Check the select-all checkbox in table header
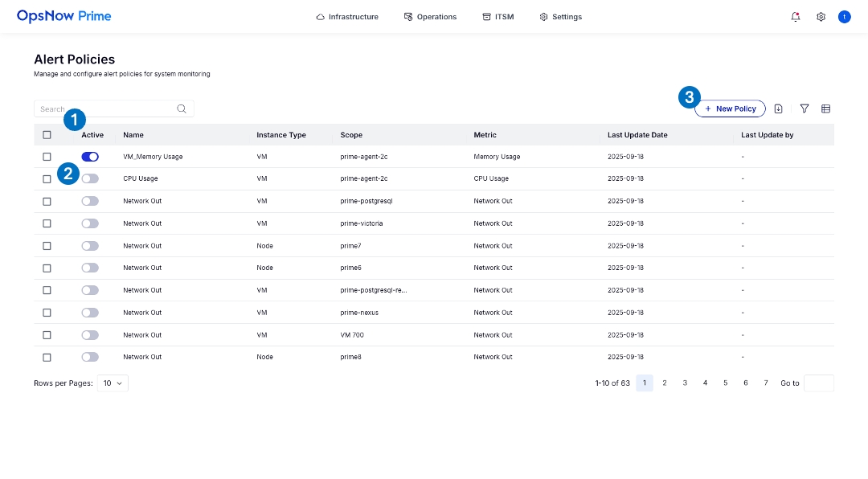The height and width of the screenshot is (479, 868). (47, 135)
